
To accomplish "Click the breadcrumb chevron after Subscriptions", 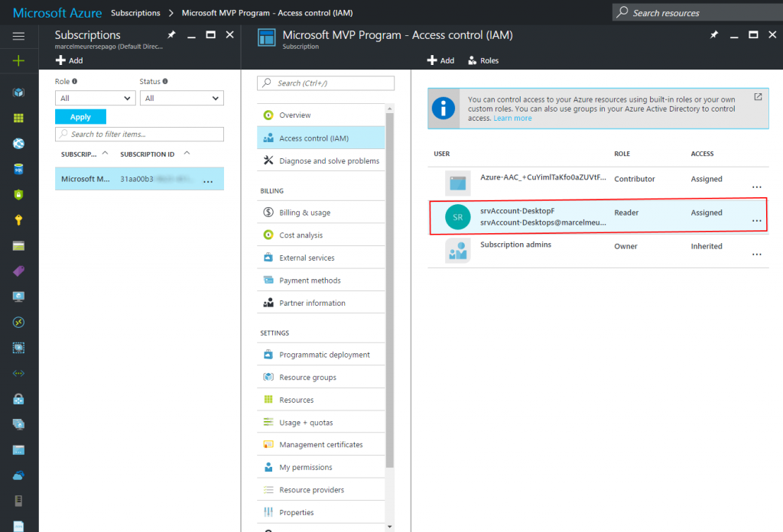I will point(171,13).
